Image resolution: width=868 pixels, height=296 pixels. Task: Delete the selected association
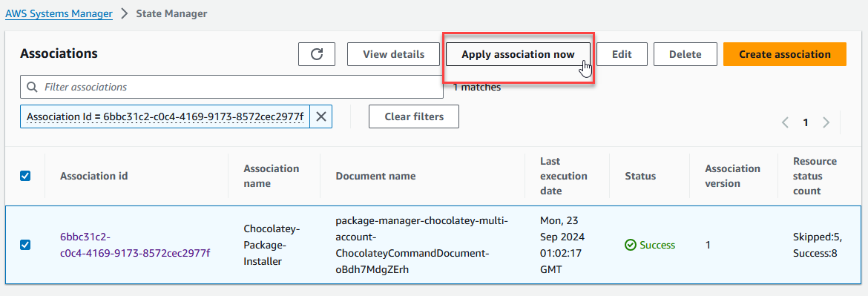(x=685, y=54)
